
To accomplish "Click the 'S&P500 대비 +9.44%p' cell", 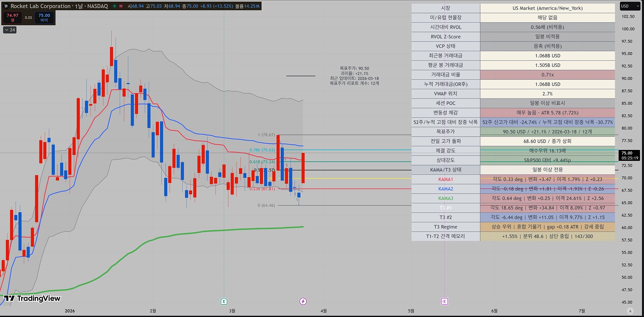I will pyautogui.click(x=547, y=160).
